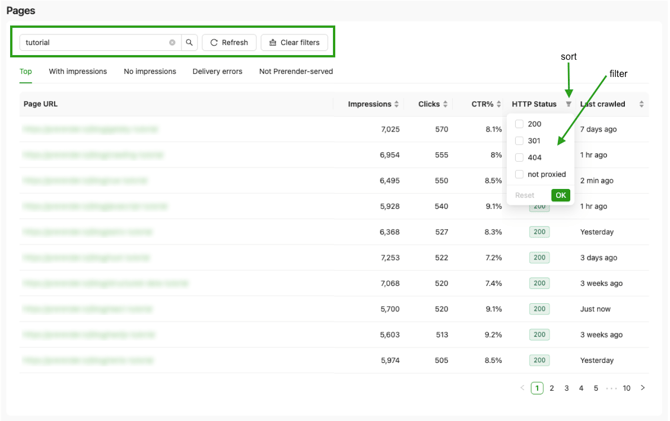Open URL in row with 7,253 impressions
670x421 pixels.
pyautogui.click(x=86, y=257)
